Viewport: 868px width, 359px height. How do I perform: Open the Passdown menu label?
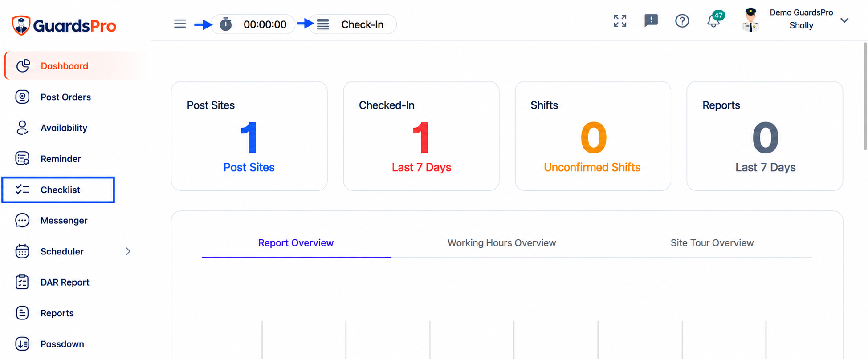(x=62, y=344)
